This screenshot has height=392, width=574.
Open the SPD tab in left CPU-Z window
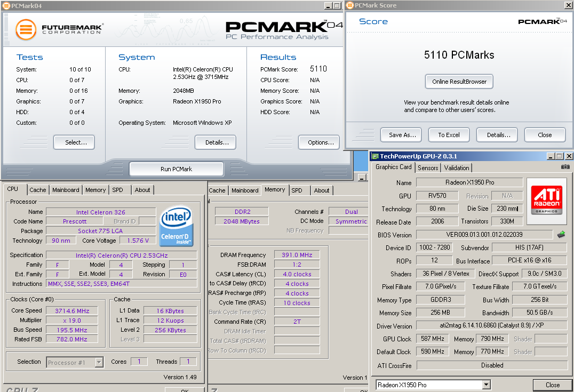117,190
